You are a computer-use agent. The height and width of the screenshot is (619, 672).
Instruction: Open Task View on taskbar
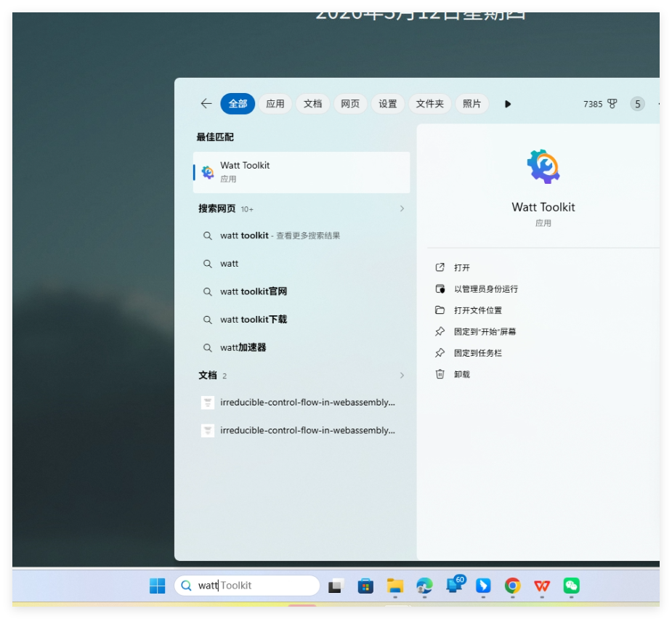336,586
